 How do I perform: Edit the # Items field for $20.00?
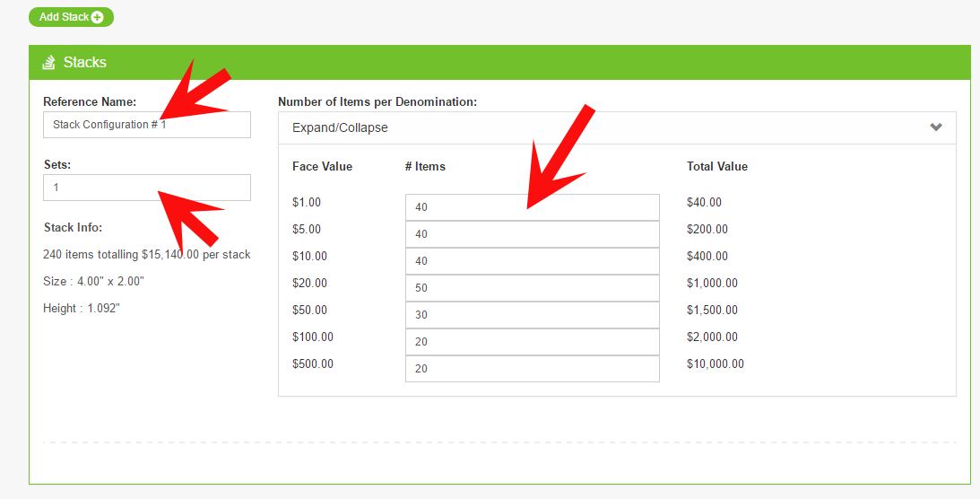pyautogui.click(x=532, y=288)
